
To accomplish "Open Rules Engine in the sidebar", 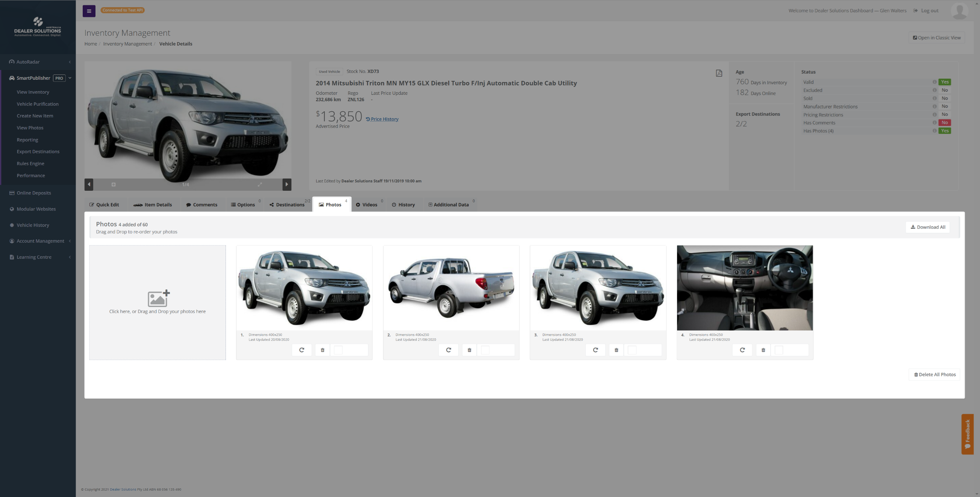I will (30, 163).
